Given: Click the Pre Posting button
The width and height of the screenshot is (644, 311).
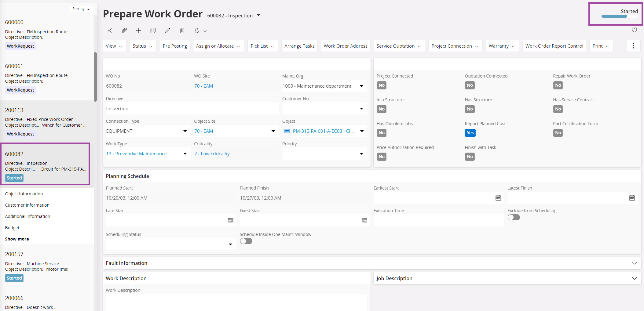Looking at the screenshot, I should pyautogui.click(x=175, y=46).
